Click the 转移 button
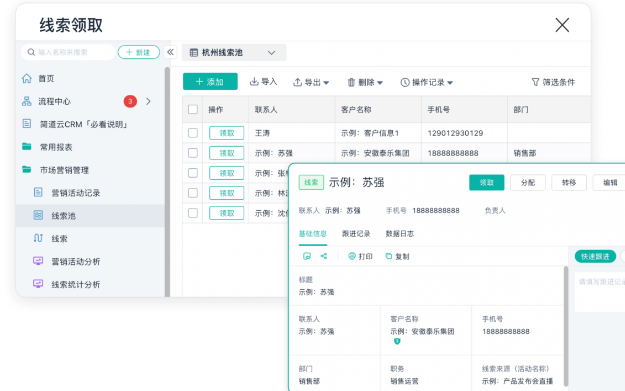The height and width of the screenshot is (391, 625). point(569,183)
